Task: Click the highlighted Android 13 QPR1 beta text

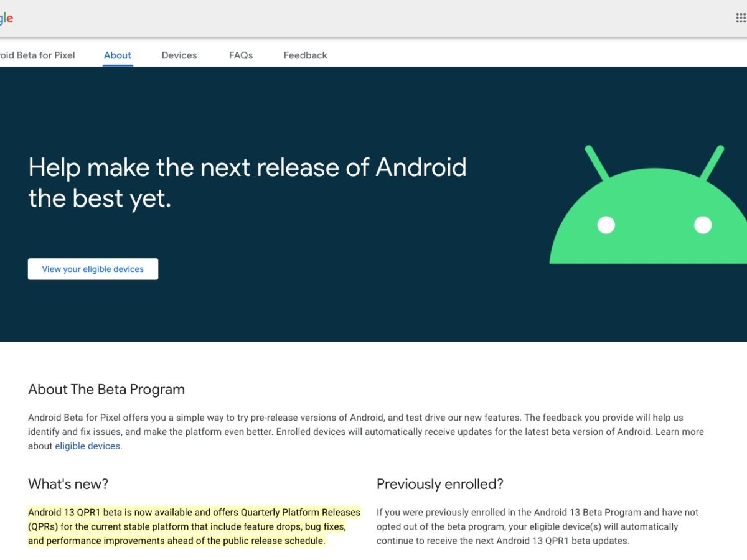Action: (x=194, y=526)
